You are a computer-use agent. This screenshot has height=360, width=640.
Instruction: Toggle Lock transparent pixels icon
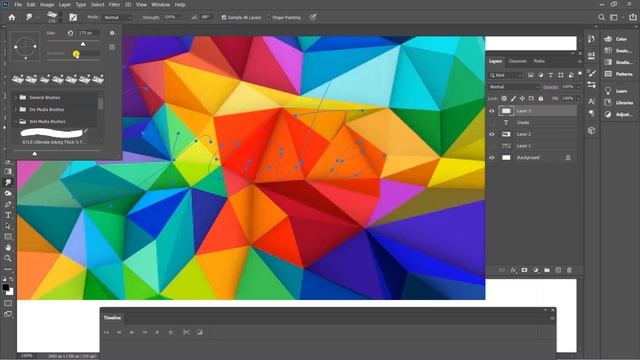click(504, 98)
